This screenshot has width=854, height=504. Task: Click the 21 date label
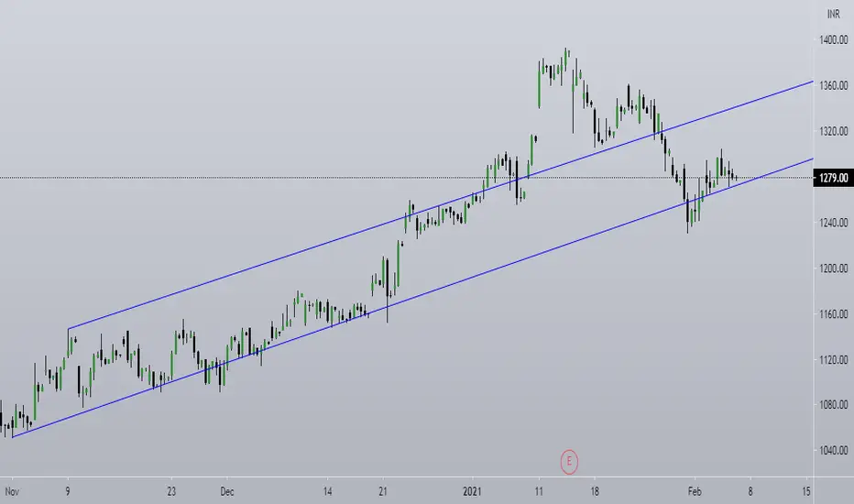[383, 491]
